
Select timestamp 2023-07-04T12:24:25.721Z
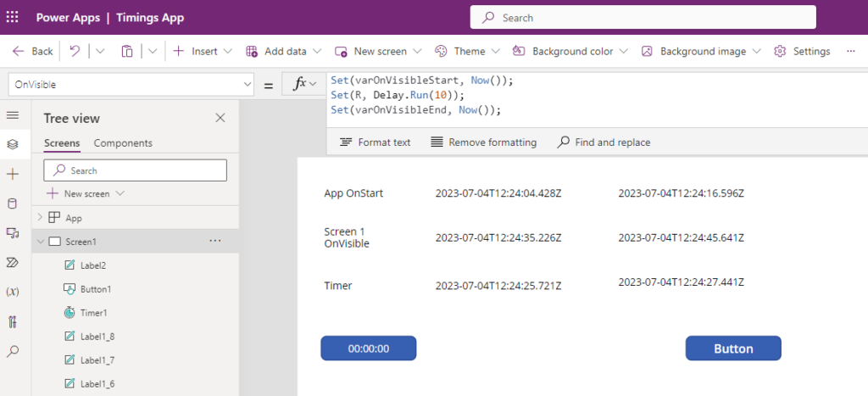pos(498,286)
